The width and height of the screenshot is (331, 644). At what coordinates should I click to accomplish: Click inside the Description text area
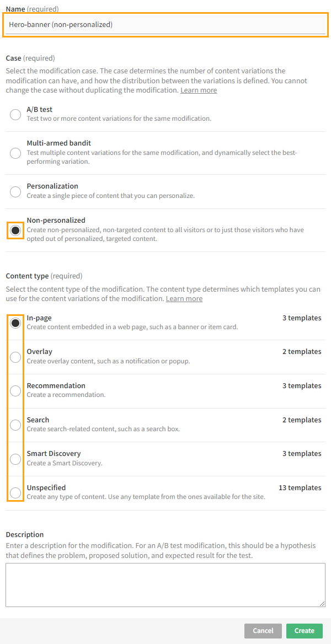click(x=165, y=586)
